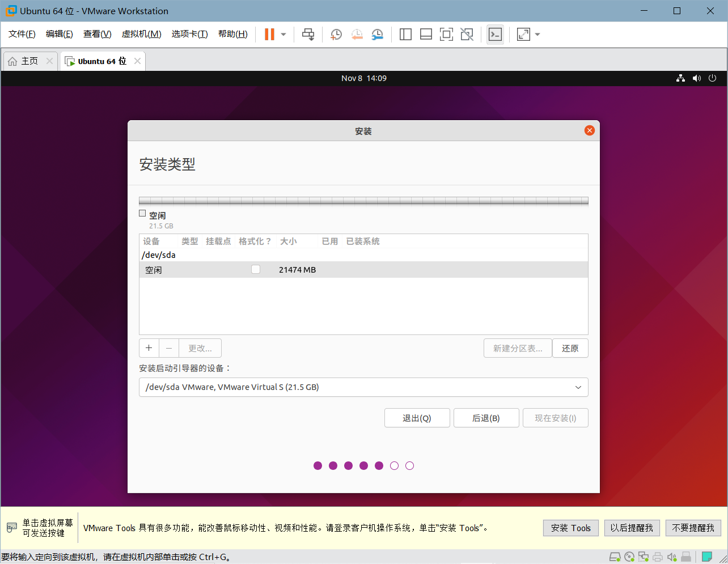
Task: Open the 查看(V) menu
Action: (x=98, y=34)
